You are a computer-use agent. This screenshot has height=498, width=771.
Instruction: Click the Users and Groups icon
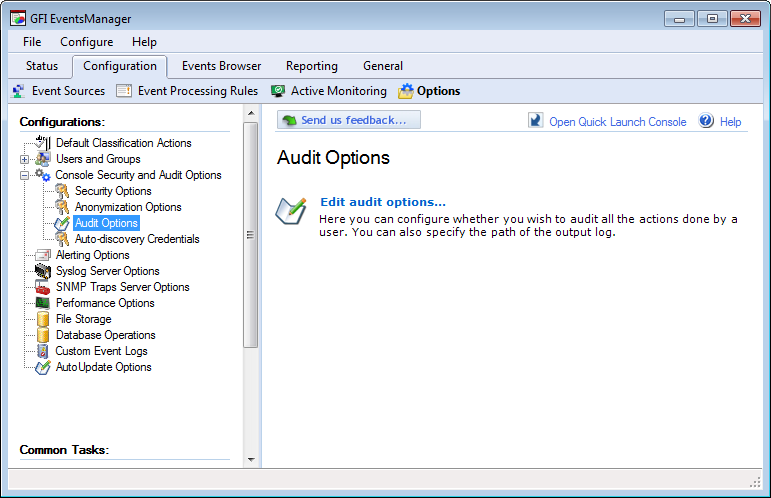43,159
